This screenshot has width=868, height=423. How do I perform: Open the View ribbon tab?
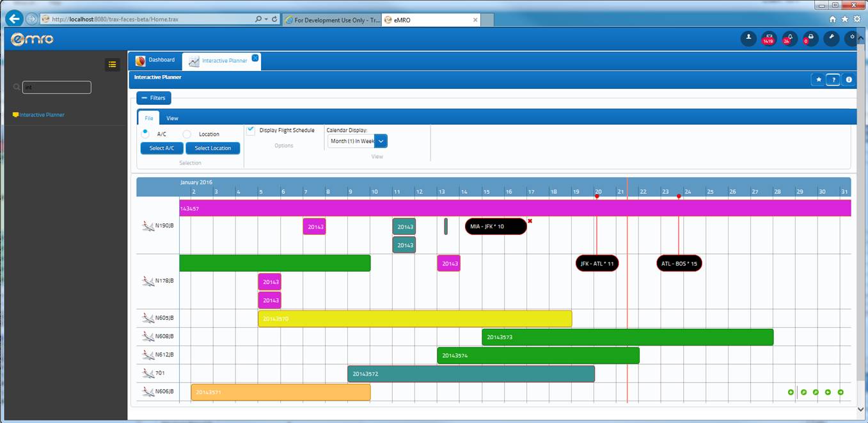(x=172, y=118)
